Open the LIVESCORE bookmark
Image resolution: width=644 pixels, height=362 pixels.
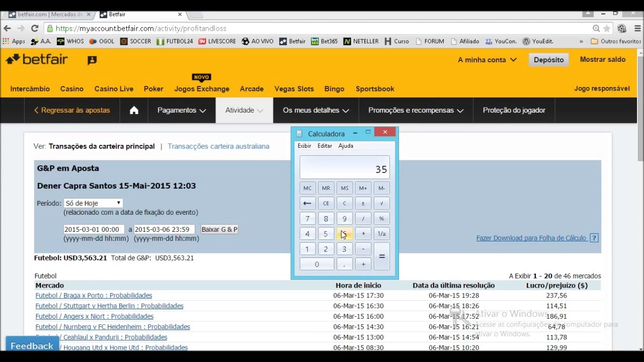pyautogui.click(x=217, y=41)
